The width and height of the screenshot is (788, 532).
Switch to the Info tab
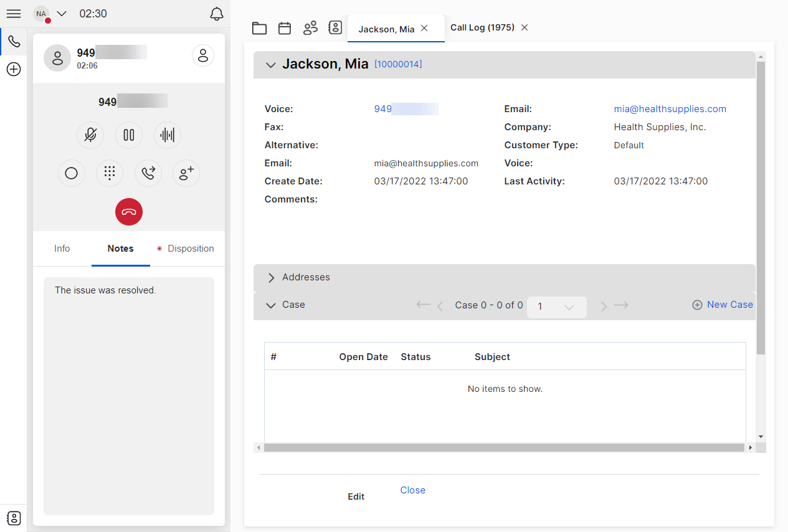click(62, 249)
